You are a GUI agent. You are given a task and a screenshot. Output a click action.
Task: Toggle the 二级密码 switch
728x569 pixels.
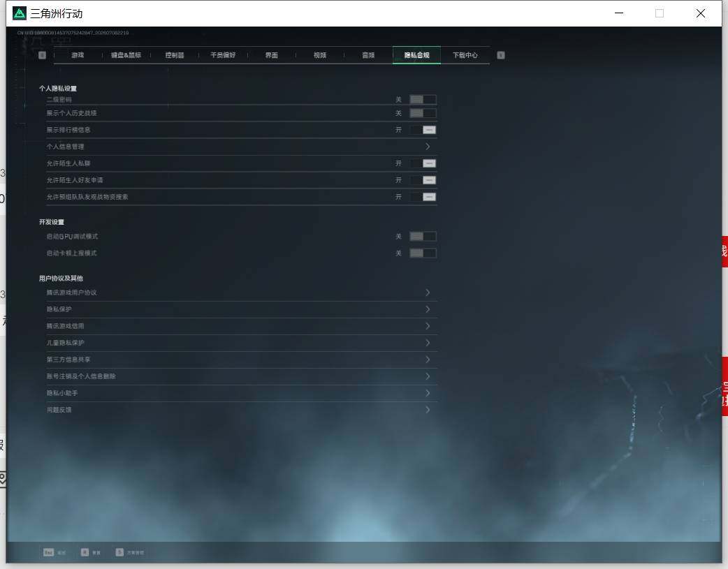423,99
